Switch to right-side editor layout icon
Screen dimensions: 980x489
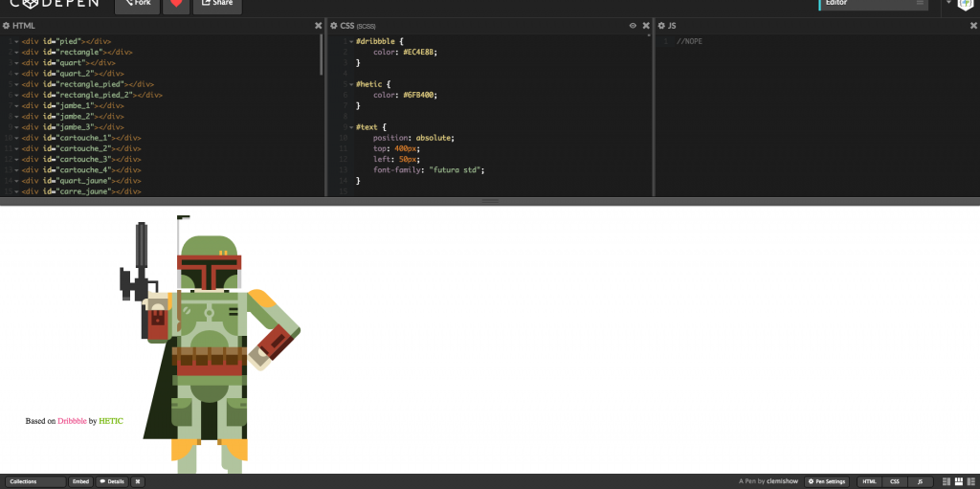(970, 481)
